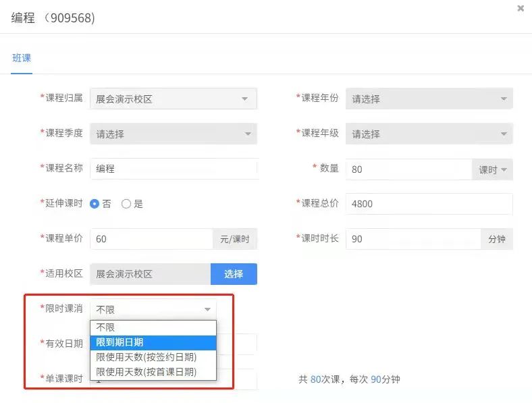Click the 课时时长 input field
The height and width of the screenshot is (403, 532).
413,239
